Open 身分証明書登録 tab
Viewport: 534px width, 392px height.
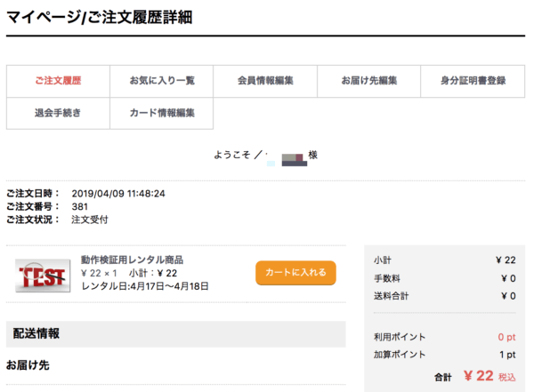(473, 81)
